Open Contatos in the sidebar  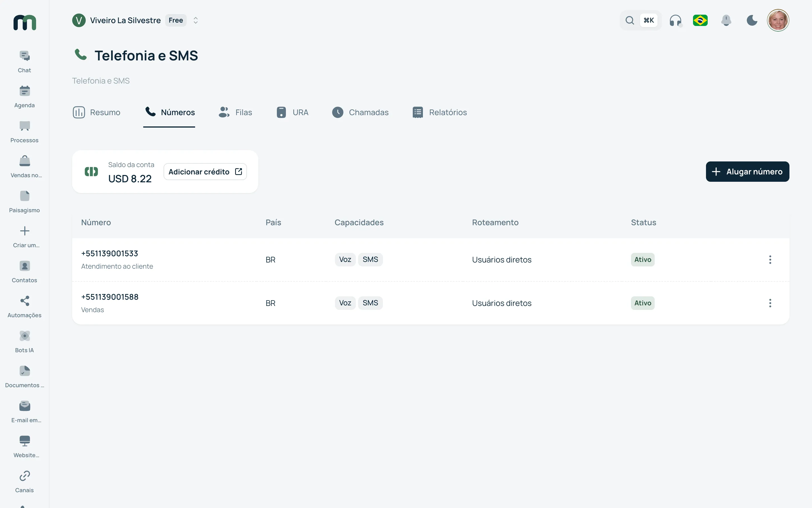25,271
